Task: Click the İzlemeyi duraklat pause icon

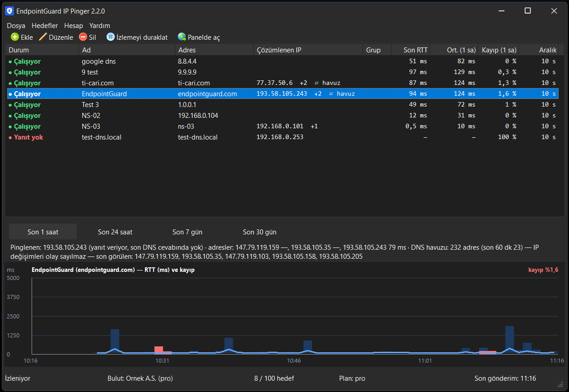Action: tap(111, 37)
